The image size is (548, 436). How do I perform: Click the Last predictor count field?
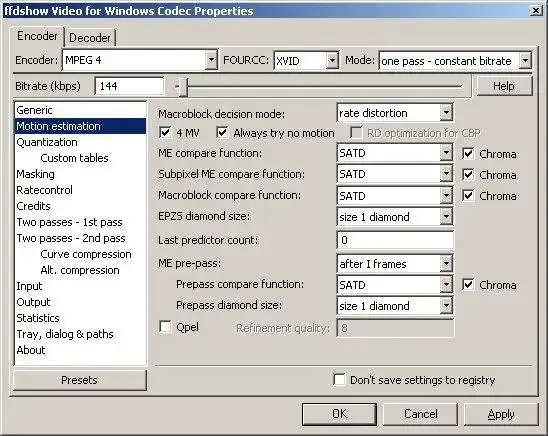click(x=395, y=240)
